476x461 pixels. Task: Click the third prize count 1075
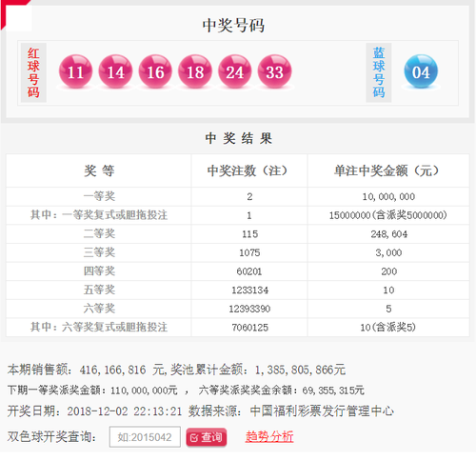(x=249, y=252)
